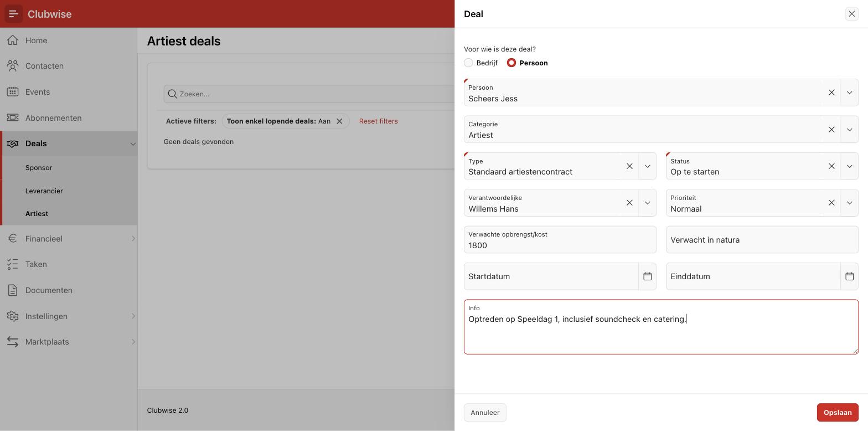Click the Events calendar icon in sidebar
The width and height of the screenshot is (868, 431).
pos(13,92)
